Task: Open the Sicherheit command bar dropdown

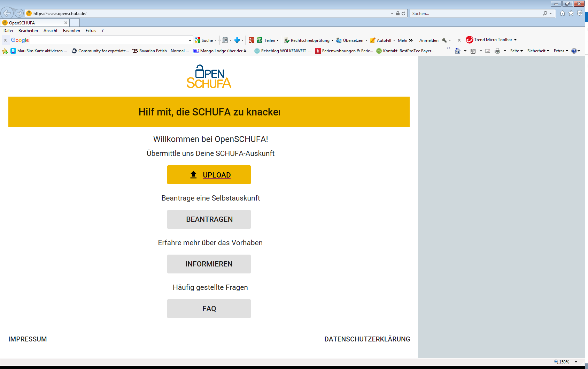Action: (x=538, y=51)
